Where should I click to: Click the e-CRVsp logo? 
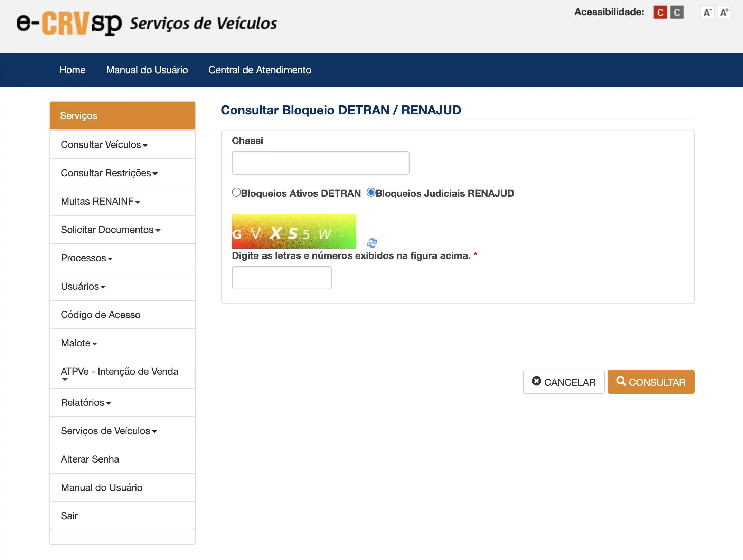coord(69,24)
